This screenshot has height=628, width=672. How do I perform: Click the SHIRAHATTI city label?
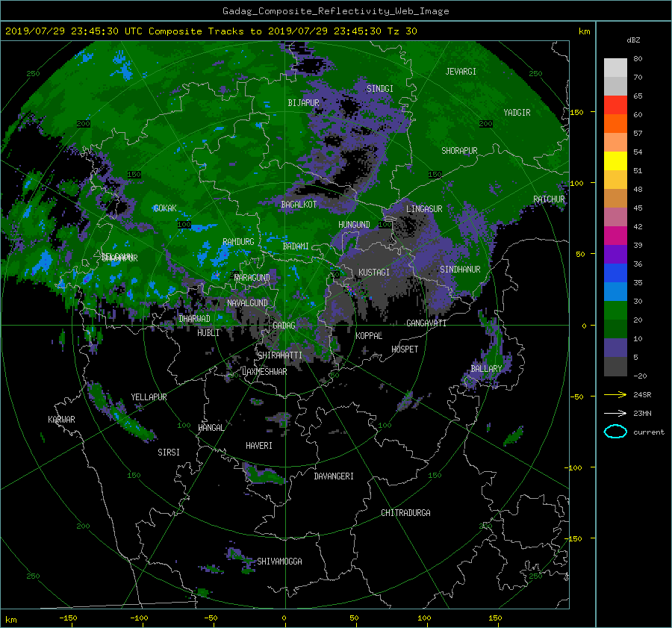point(280,355)
